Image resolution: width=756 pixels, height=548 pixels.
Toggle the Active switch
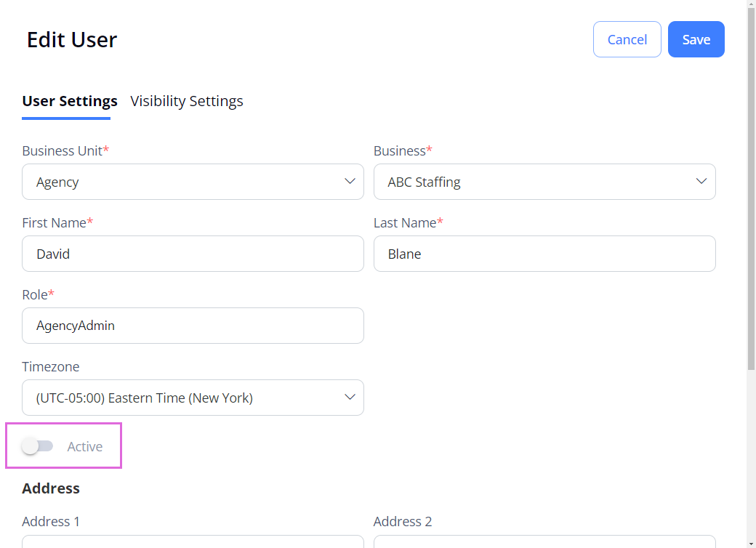(38, 446)
